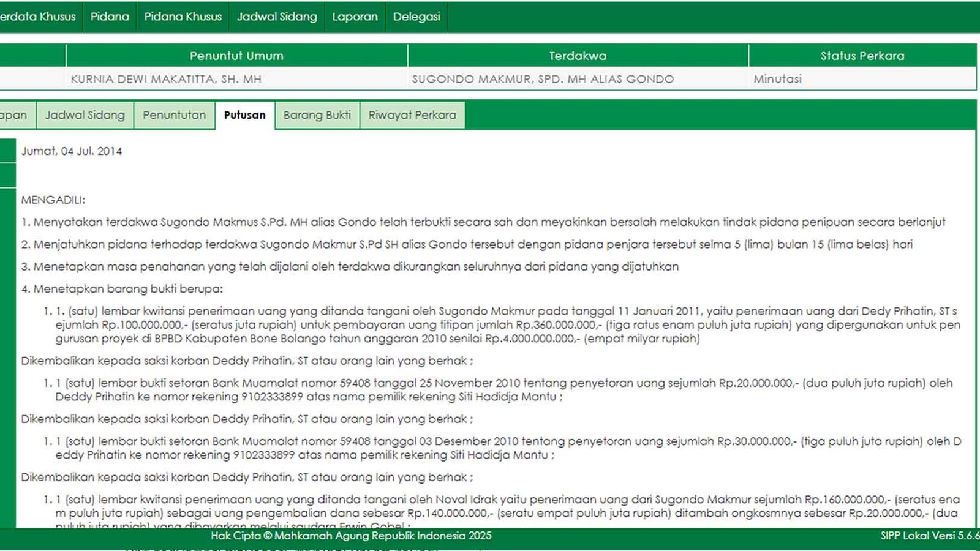Image resolution: width=980 pixels, height=551 pixels.
Task: Open the Jadwal Sidang menu item
Action: [277, 17]
